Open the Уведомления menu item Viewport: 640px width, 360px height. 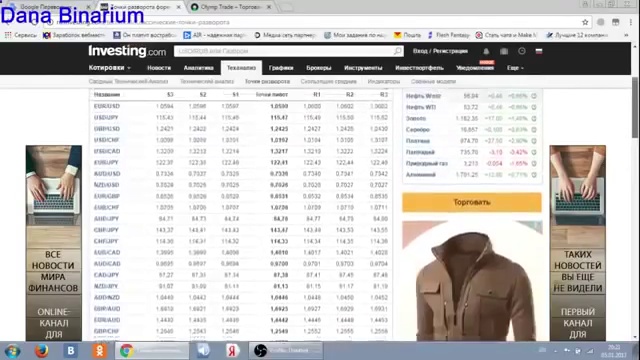click(x=475, y=68)
